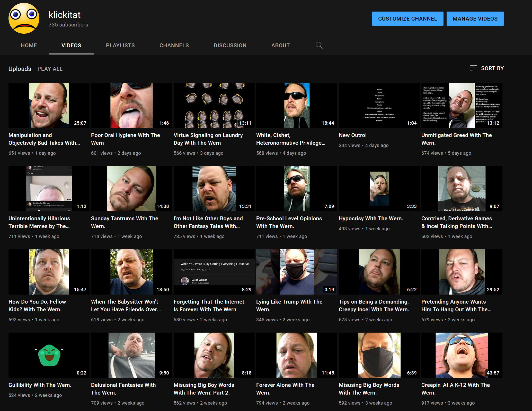The width and height of the screenshot is (532, 411).
Task: Click Play All for uploads
Action: coord(50,69)
